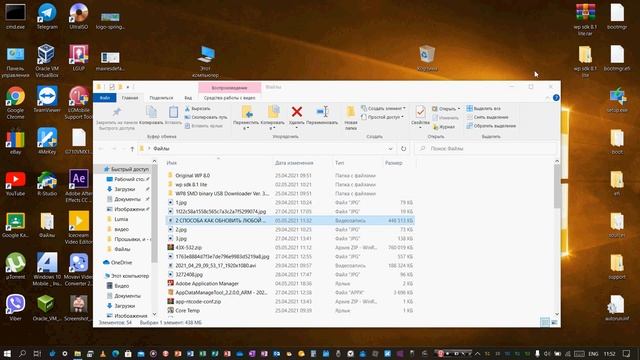Open OneDrive in the navigation pane
This screenshot has width=640, height=360.
point(121,262)
